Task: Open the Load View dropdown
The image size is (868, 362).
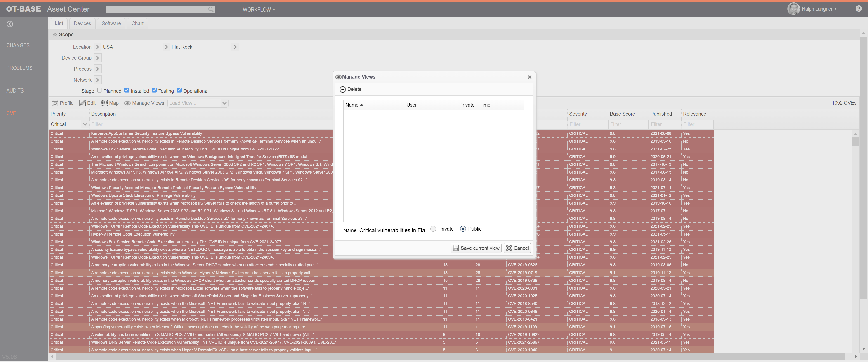Action: 198,103
